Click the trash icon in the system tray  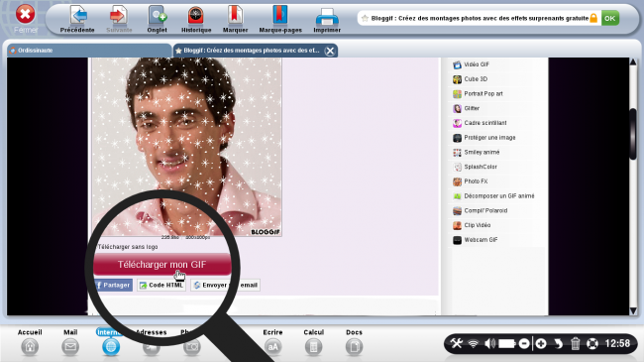click(575, 343)
